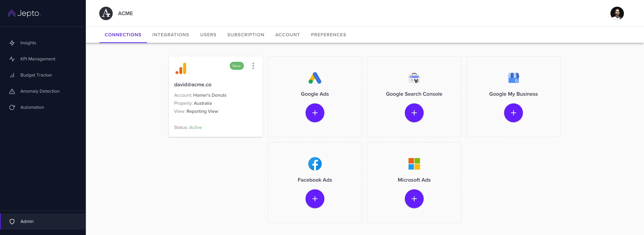
Task: Add a Google My Business connection
Action: [x=513, y=113]
